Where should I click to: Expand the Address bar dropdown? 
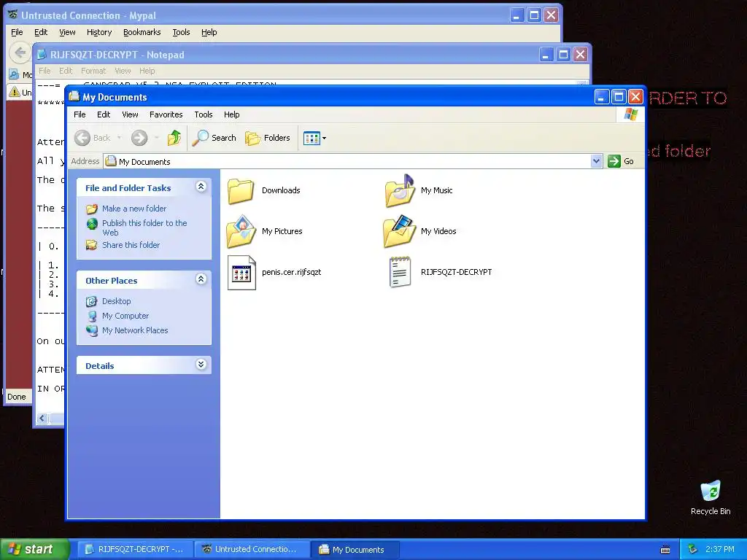point(596,161)
